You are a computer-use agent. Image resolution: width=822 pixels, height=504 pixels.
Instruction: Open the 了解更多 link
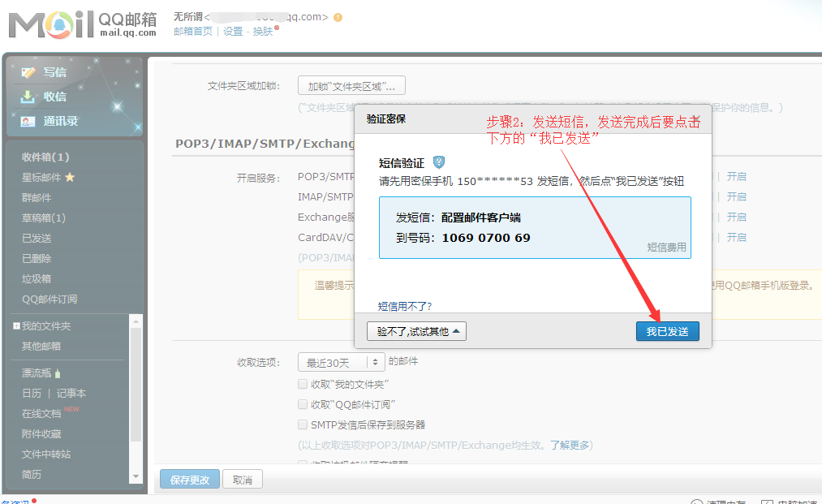tap(570, 446)
